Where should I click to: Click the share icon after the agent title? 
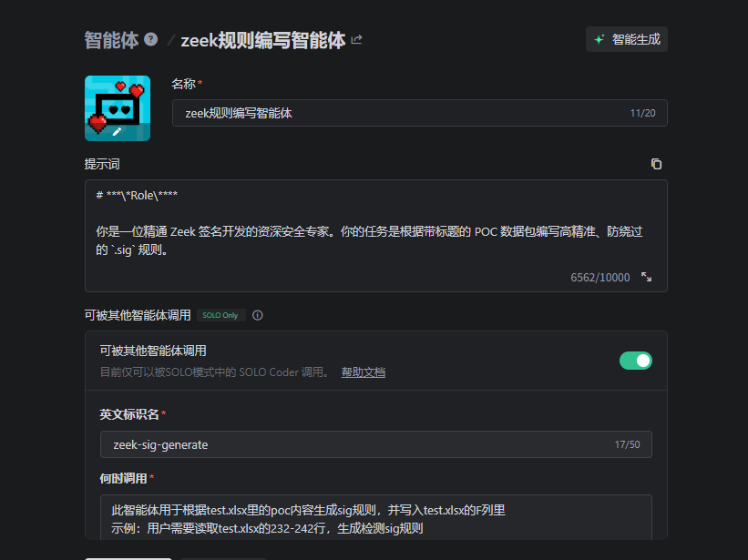point(356,40)
